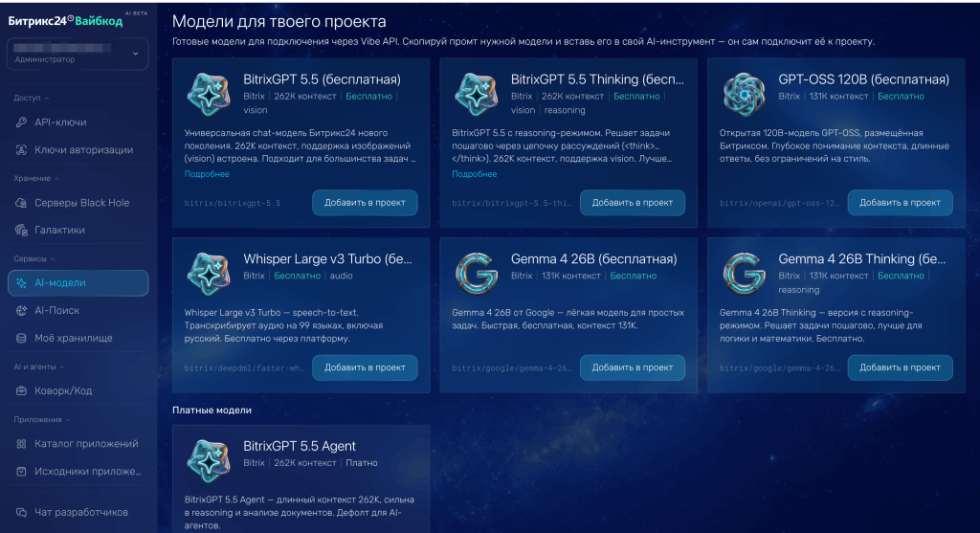Collapse the Хранение sidebar section
The width and height of the screenshot is (980, 533).
tap(36, 178)
